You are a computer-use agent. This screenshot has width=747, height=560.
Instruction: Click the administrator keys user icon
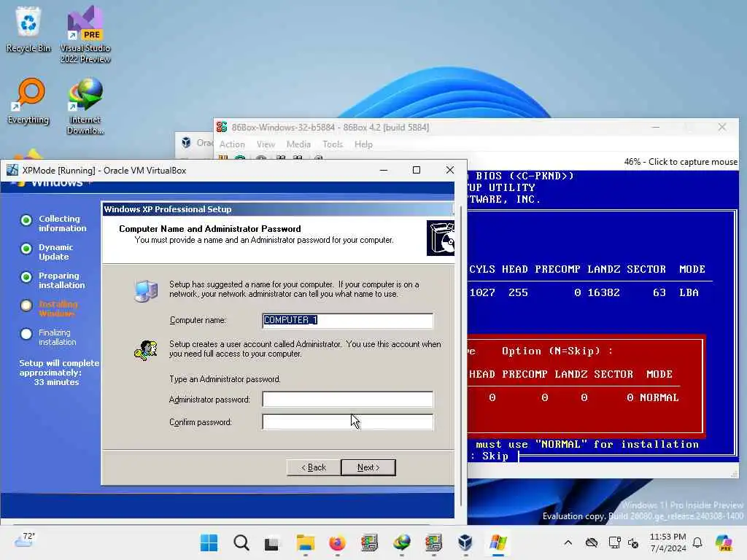pos(146,351)
